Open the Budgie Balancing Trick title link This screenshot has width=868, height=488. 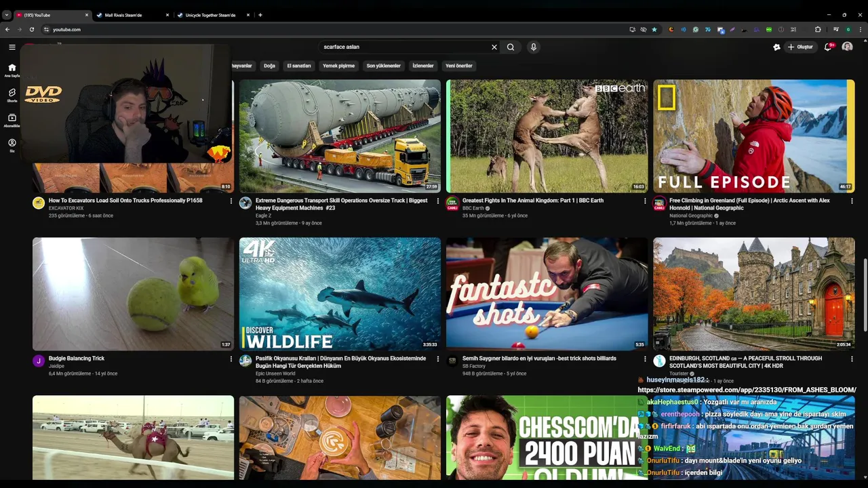click(x=77, y=359)
